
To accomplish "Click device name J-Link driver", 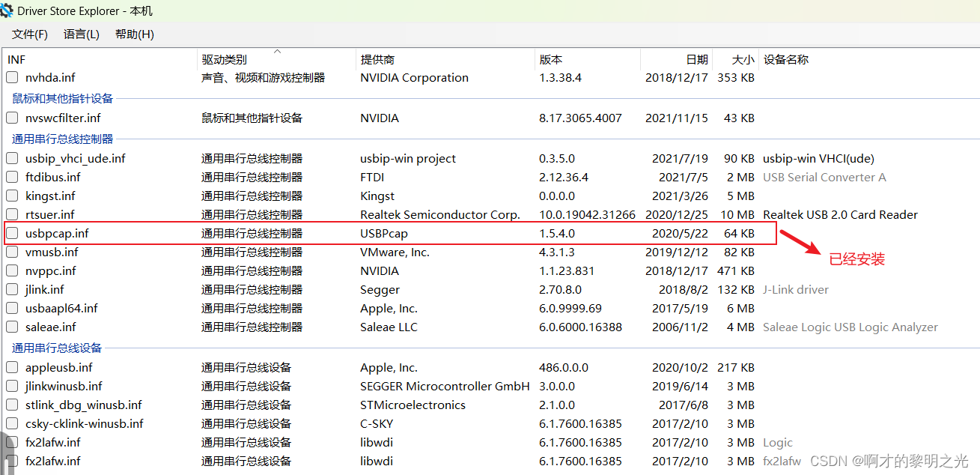I will click(796, 289).
